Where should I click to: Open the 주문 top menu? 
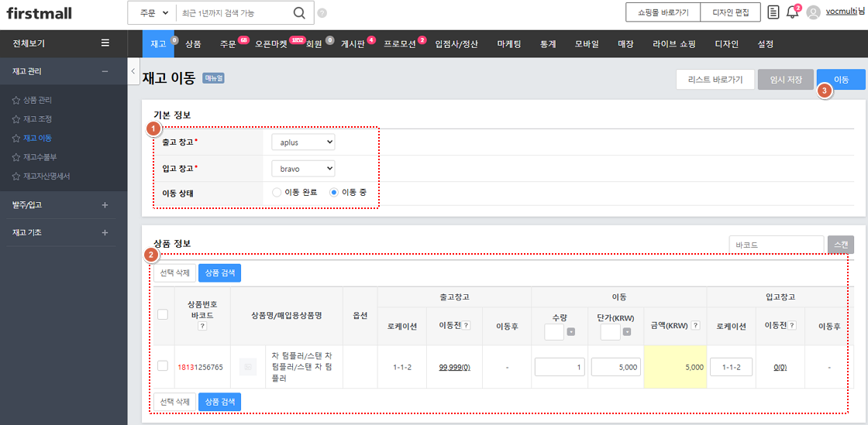coord(228,43)
